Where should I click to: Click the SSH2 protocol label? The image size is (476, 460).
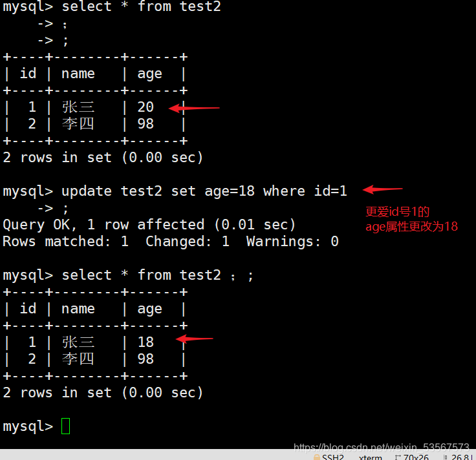(332, 457)
